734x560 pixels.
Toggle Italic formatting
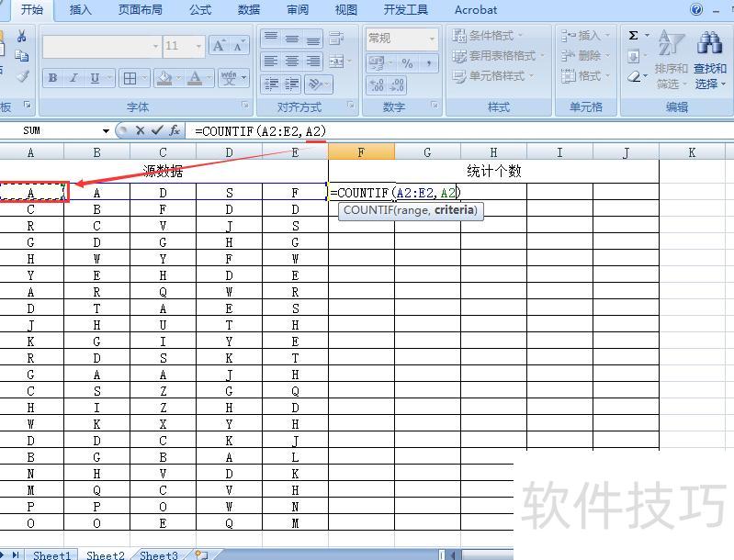pos(73,78)
